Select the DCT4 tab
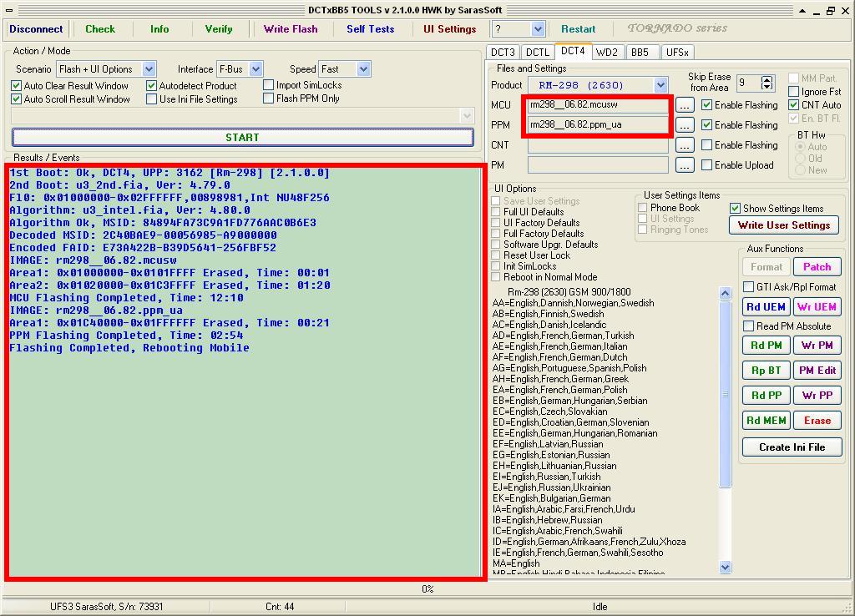This screenshot has height=616, width=855. (x=573, y=51)
